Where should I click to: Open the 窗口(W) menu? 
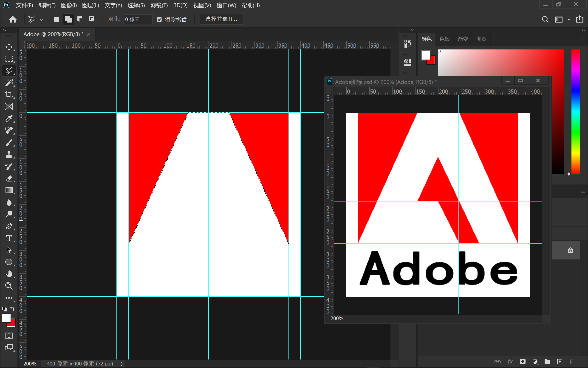click(x=226, y=5)
